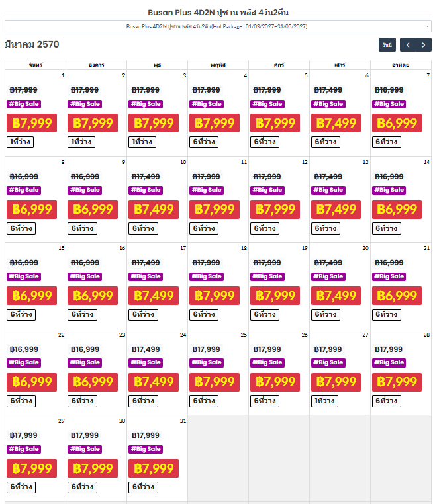This screenshot has width=433, height=504.
Task: Select the ฿6,999 price on March 7
Action: tap(397, 123)
